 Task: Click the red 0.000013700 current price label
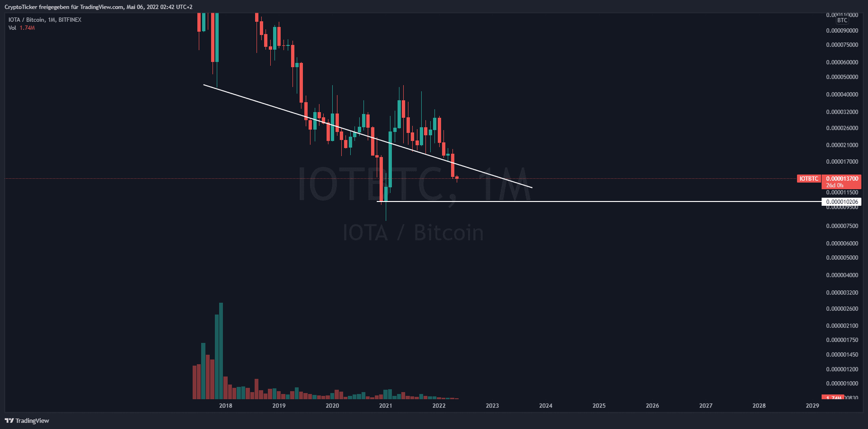click(841, 179)
